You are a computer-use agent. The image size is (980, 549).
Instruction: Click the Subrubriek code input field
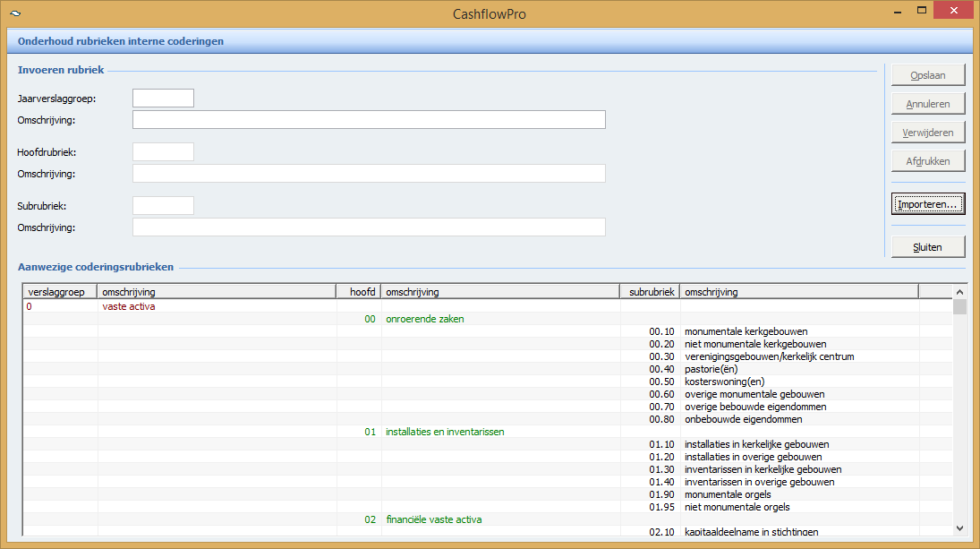163,206
